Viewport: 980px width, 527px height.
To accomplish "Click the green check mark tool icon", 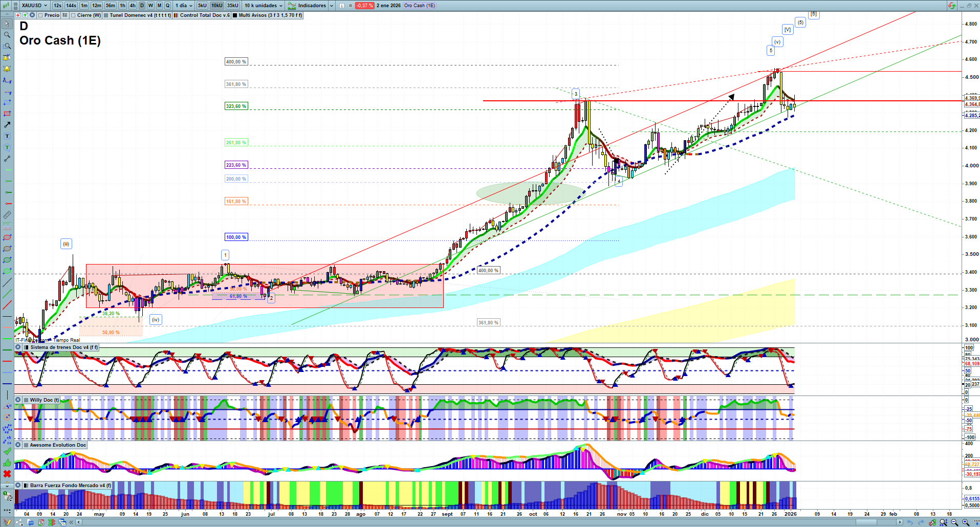I will [x=7, y=451].
